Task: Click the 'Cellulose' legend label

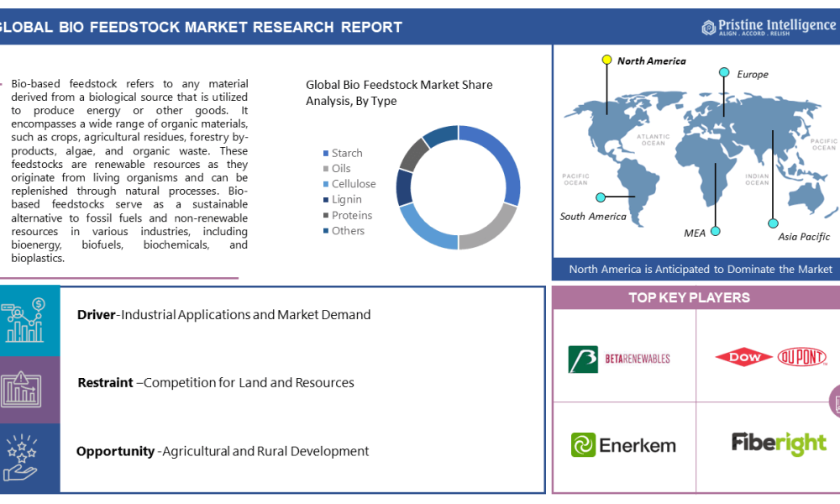Action: coord(354,184)
